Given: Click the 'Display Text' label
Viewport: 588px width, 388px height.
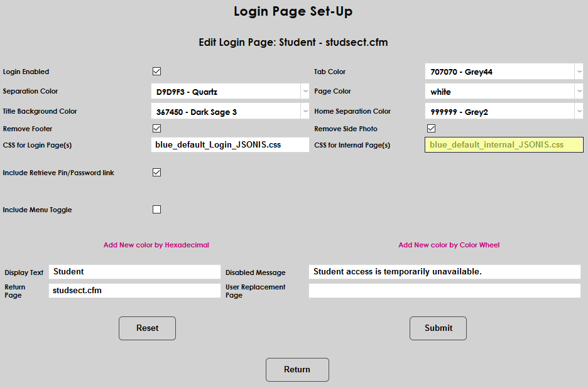Looking at the screenshot, I should 24,272.
